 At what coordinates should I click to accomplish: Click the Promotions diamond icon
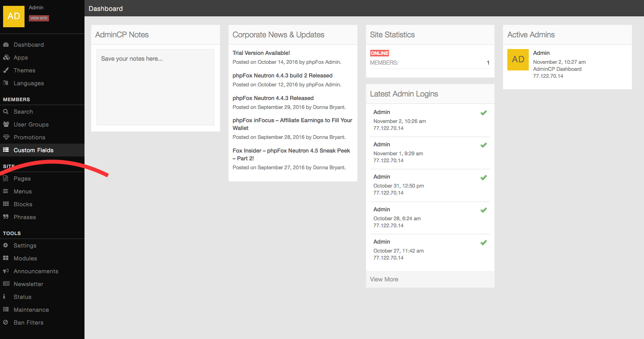[6, 137]
